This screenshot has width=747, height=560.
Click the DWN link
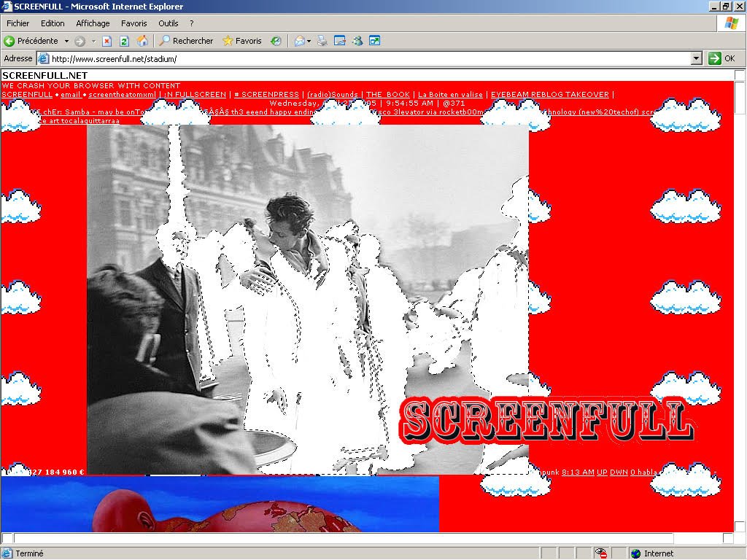pos(619,472)
